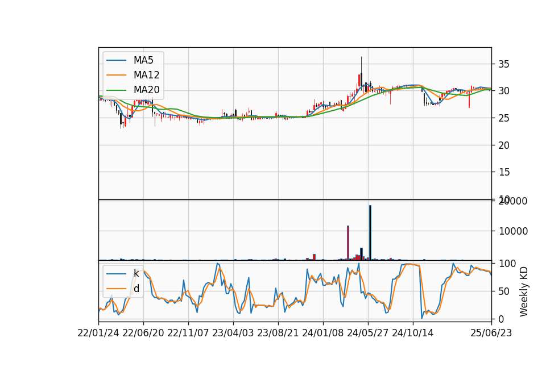Screen dimensions: 546x392
Task: Click the 10000 volume axis tick label
Action: [513, 231]
